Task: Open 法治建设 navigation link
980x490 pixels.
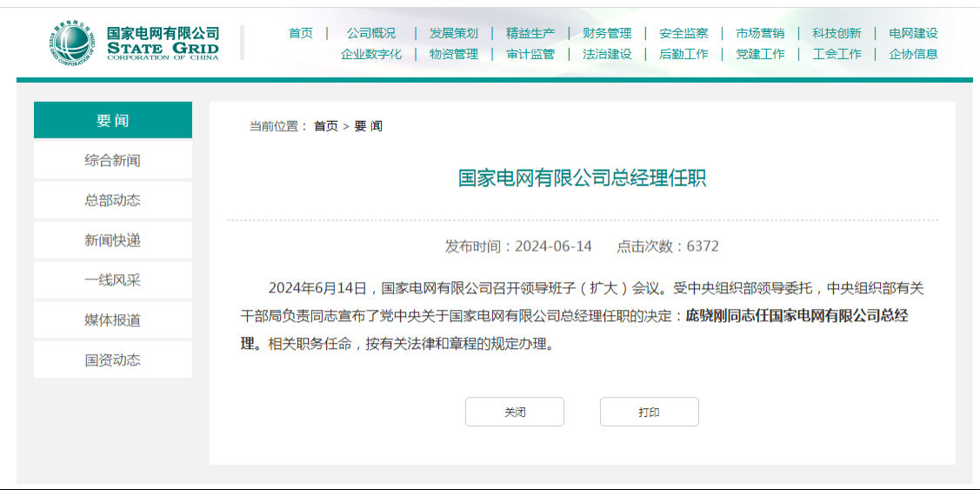Action: [x=607, y=54]
